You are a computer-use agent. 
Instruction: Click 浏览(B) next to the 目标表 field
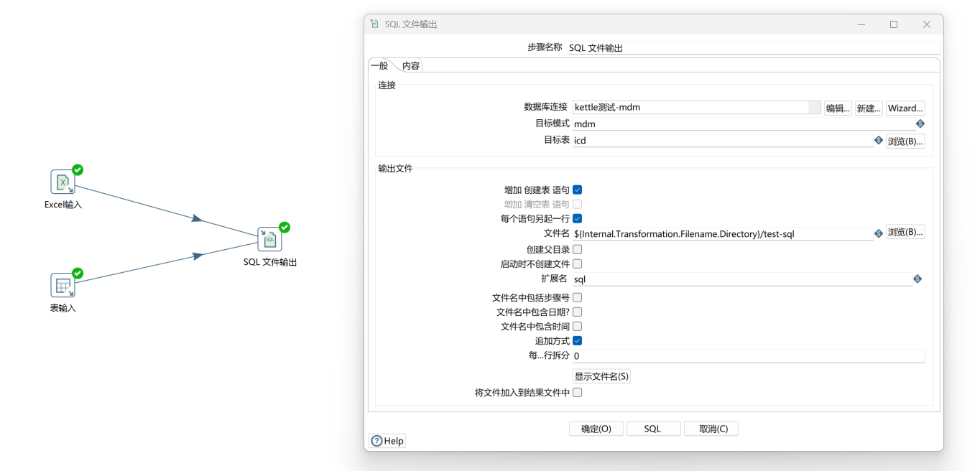(x=905, y=140)
